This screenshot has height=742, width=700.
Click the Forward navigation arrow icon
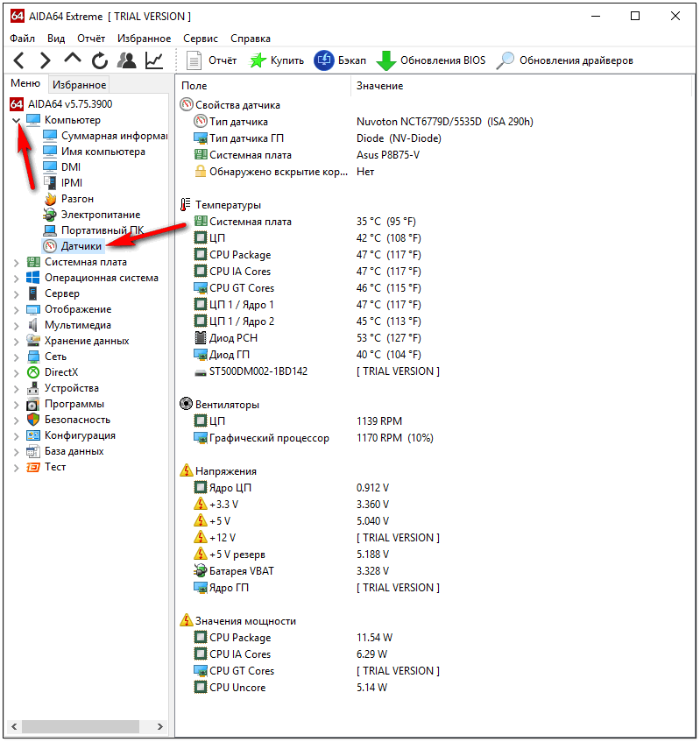[x=45, y=60]
